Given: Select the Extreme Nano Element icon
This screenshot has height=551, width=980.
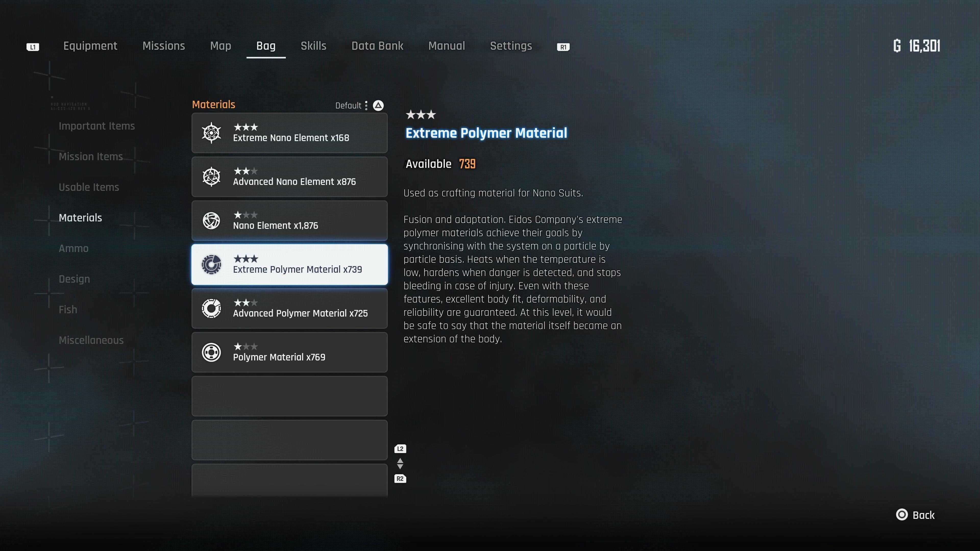Looking at the screenshot, I should coord(211,133).
